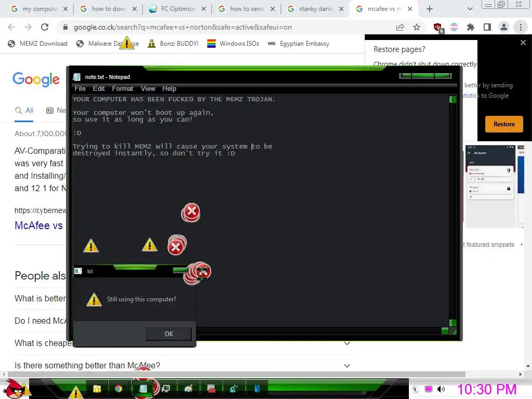The width and height of the screenshot is (532, 399).
Task: Select Notepad in the taskbar
Action: (143, 389)
